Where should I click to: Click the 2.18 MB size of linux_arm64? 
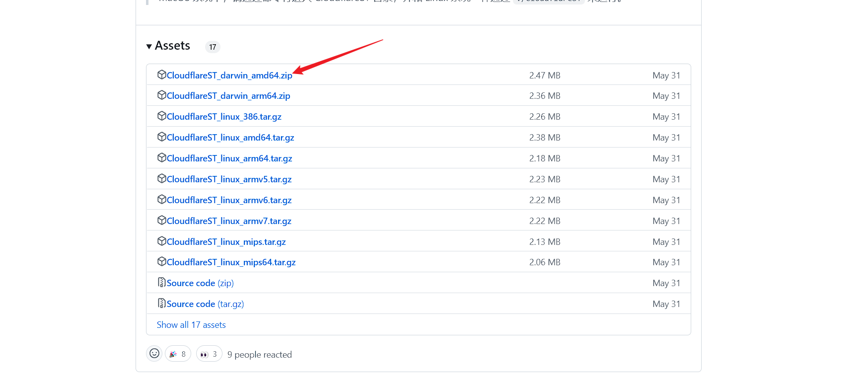click(545, 158)
